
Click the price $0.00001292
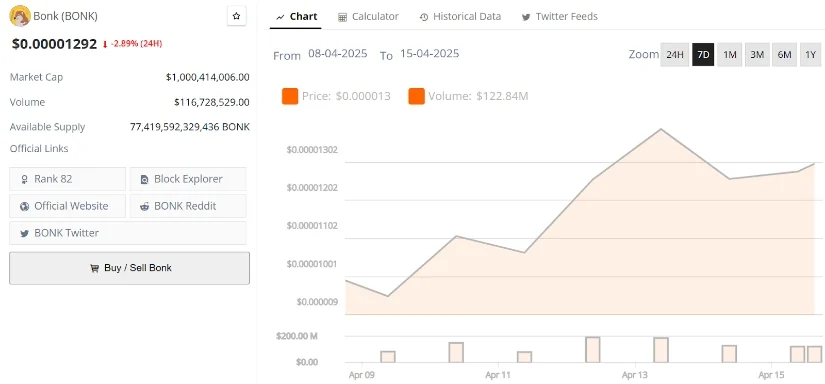[55, 44]
